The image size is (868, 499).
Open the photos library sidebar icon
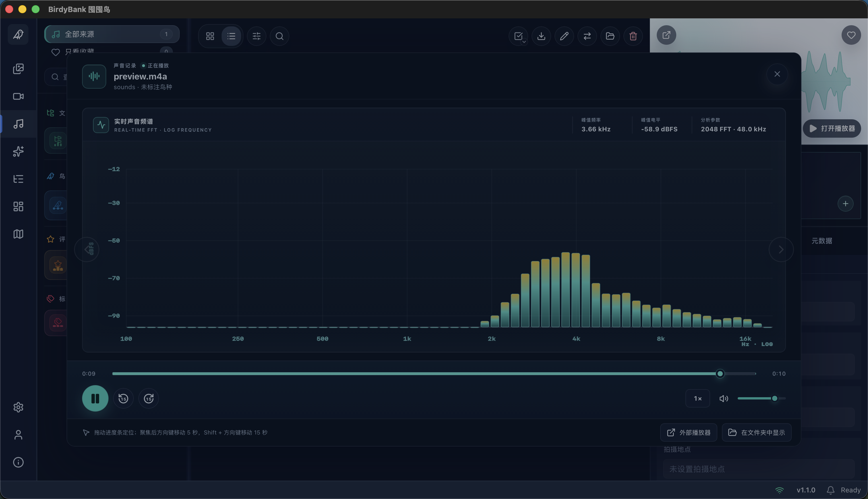click(18, 69)
